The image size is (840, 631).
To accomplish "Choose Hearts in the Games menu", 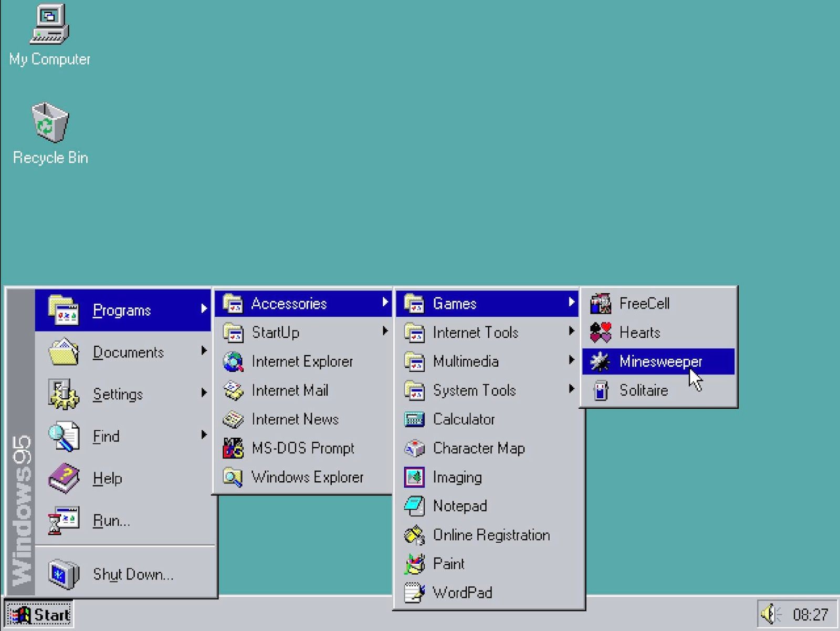I will point(658,333).
